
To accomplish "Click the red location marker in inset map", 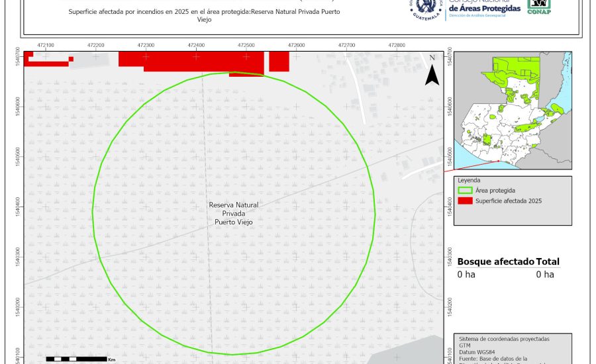I will click(x=498, y=161).
